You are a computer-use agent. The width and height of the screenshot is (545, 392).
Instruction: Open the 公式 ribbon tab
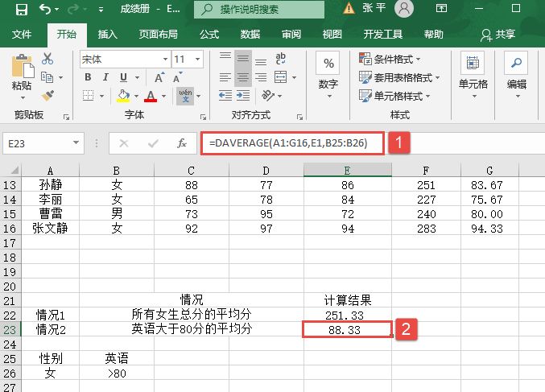[209, 35]
